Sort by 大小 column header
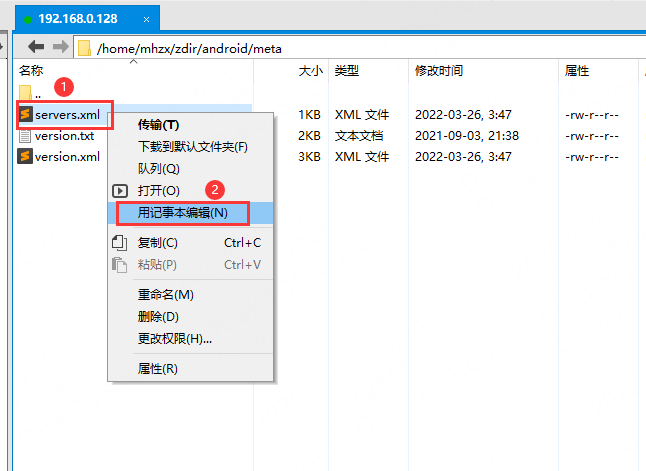The height and width of the screenshot is (471, 646). [x=310, y=71]
